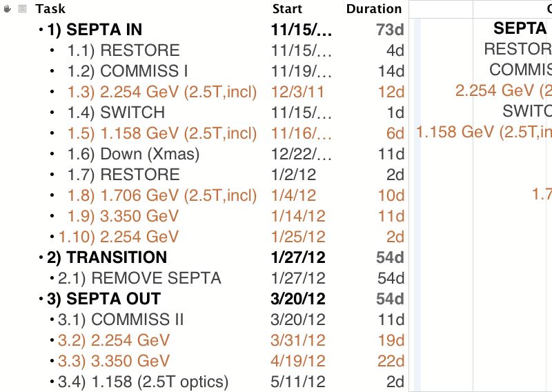Screen dimensions: 552x392
Task: Select task 3.1) COMMISS II
Action: (120, 320)
